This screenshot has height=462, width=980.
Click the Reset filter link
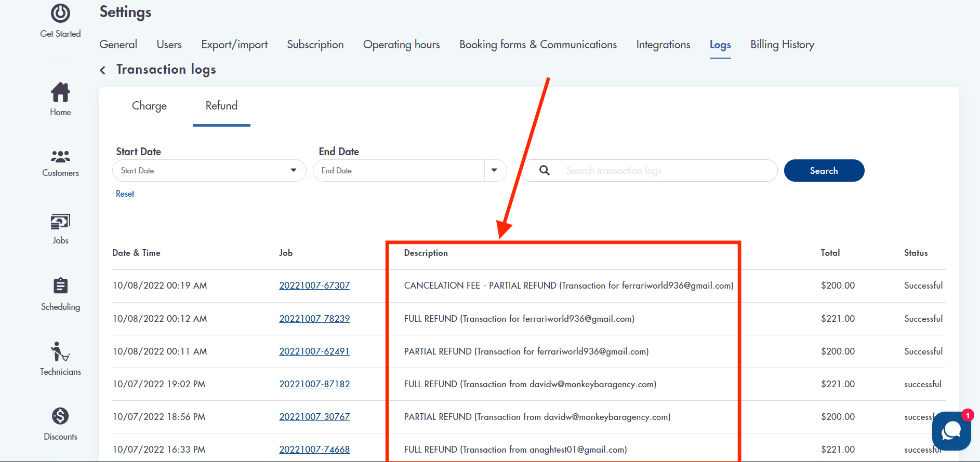(x=125, y=194)
